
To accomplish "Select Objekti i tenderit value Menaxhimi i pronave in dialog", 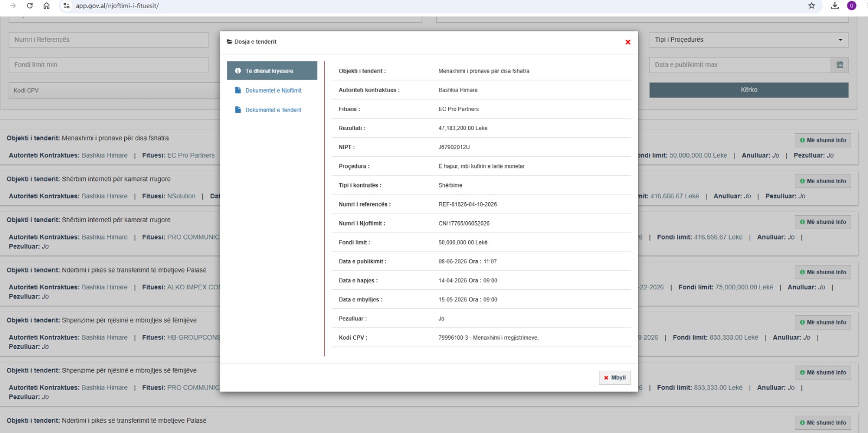I will pyautogui.click(x=484, y=71).
